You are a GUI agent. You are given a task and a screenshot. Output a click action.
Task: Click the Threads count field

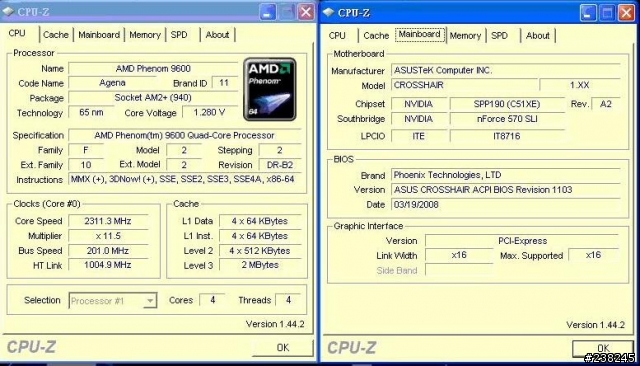point(288,300)
